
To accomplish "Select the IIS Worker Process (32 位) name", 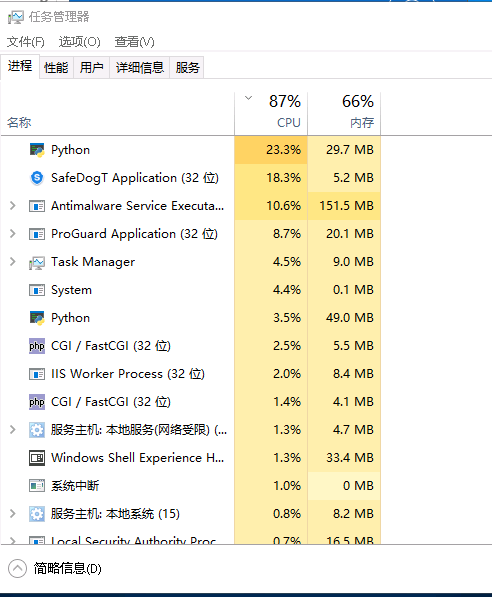I will [128, 374].
